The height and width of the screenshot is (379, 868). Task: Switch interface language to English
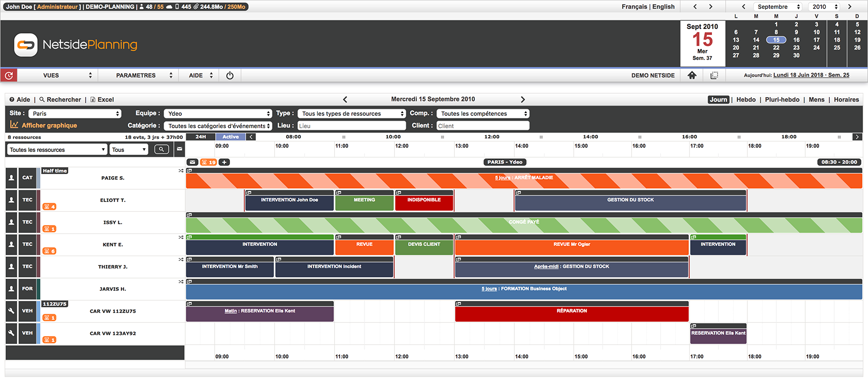[x=663, y=7]
